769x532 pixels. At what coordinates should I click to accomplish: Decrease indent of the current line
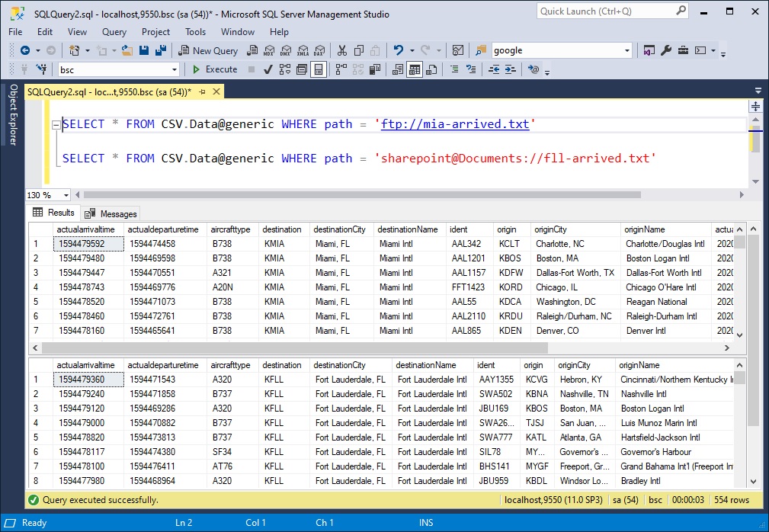point(495,69)
